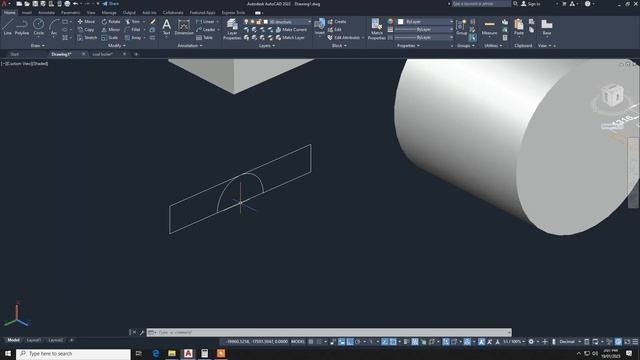Screen dimensions: 640x360
Task: Toggle the layer lock icon
Action: (x=259, y=21)
